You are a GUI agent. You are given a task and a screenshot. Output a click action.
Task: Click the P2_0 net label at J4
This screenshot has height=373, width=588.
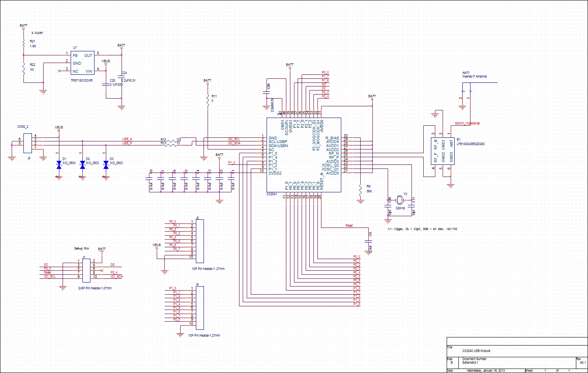coord(176,319)
